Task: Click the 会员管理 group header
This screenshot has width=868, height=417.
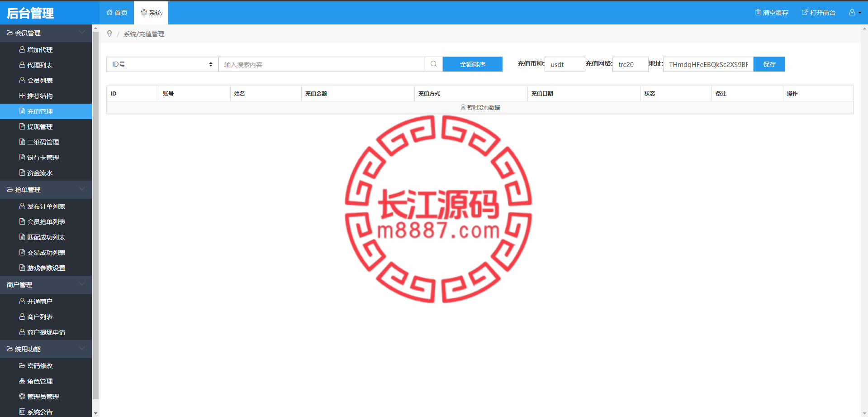Action: pos(46,33)
